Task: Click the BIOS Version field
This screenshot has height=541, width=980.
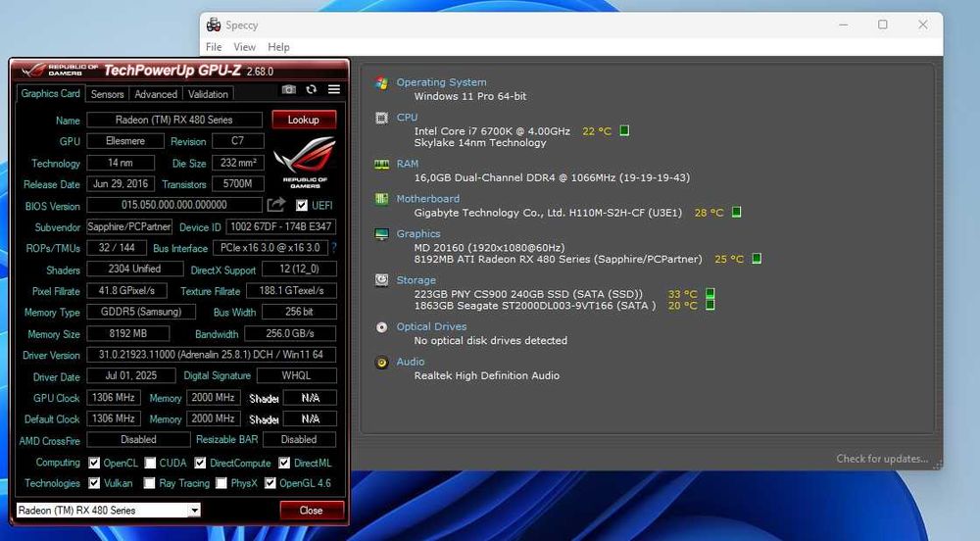Action: (174, 205)
